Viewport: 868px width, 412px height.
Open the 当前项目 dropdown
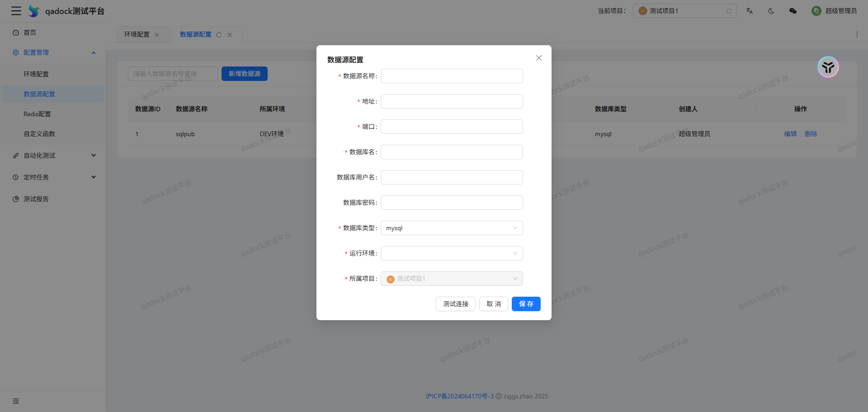[685, 11]
